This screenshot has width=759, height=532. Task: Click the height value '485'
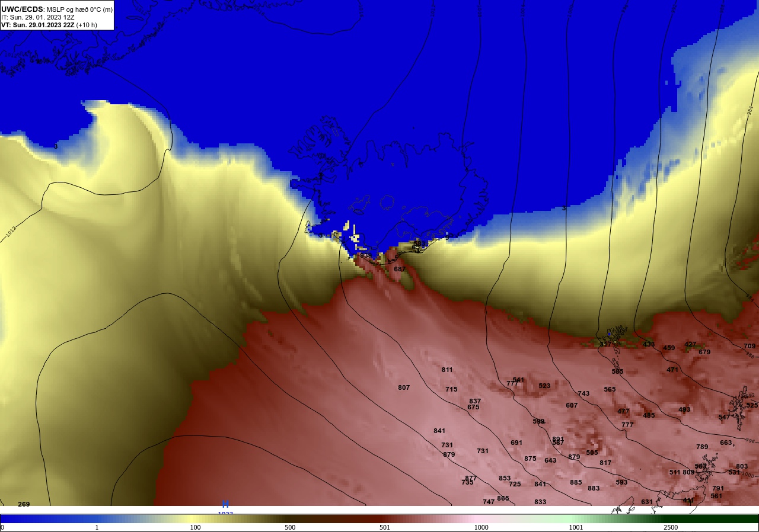point(649,415)
